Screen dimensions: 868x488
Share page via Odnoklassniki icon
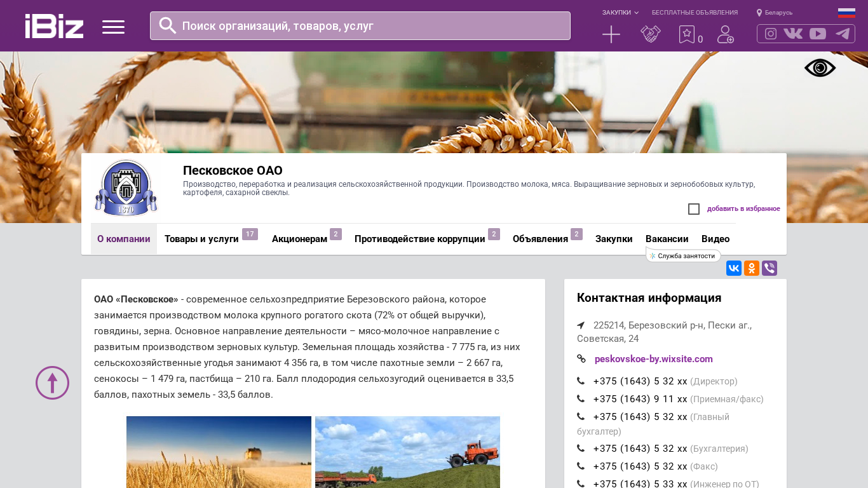pyautogui.click(x=752, y=268)
